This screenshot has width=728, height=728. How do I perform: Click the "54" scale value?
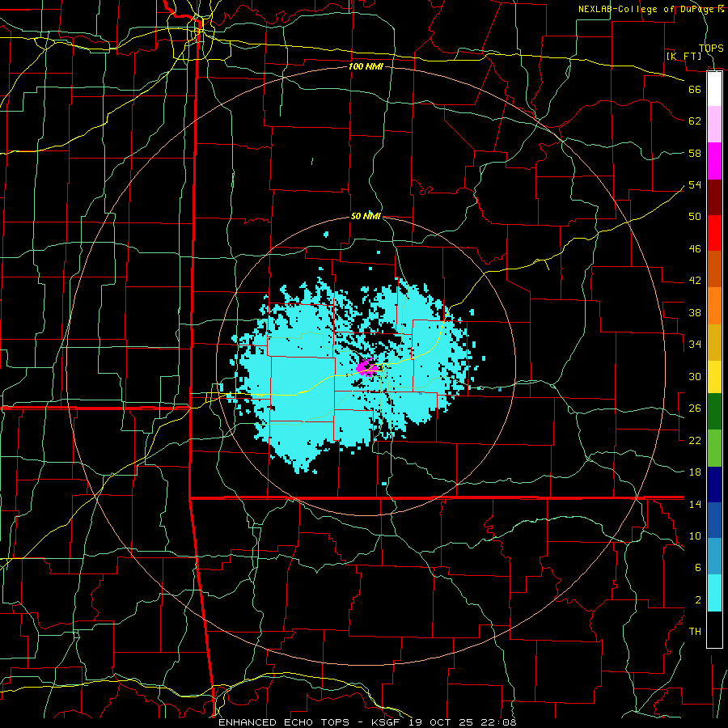[x=695, y=184]
